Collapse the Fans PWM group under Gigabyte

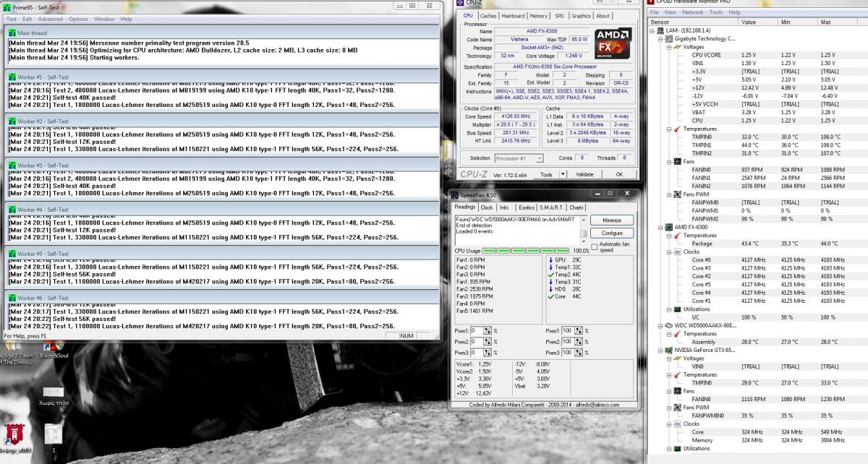[668, 194]
